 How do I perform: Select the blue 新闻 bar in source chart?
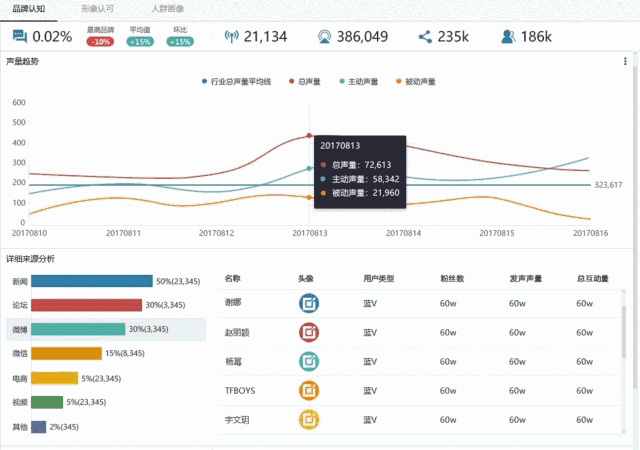[x=92, y=281]
